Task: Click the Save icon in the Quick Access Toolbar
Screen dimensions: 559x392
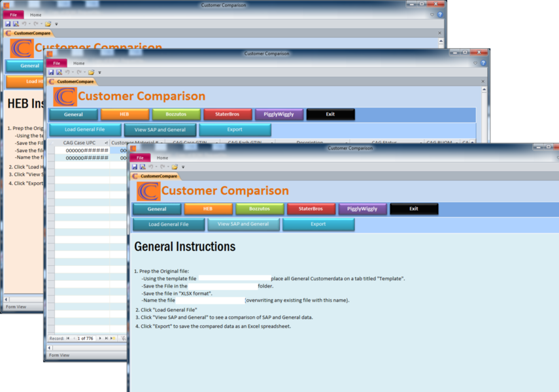Action: click(x=135, y=167)
